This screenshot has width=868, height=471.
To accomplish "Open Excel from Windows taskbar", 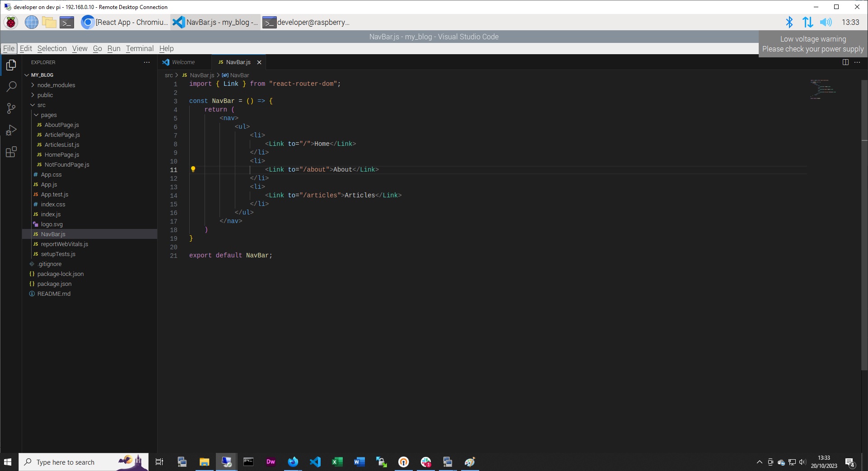I will tap(337, 462).
